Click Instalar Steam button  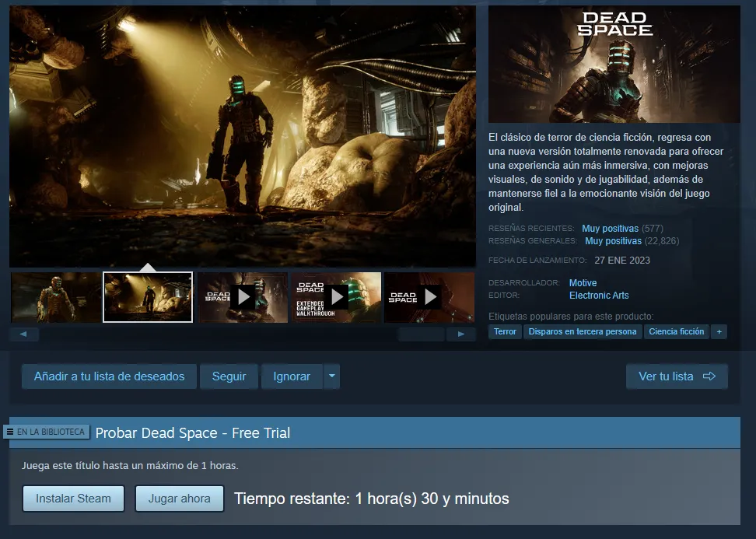point(73,499)
